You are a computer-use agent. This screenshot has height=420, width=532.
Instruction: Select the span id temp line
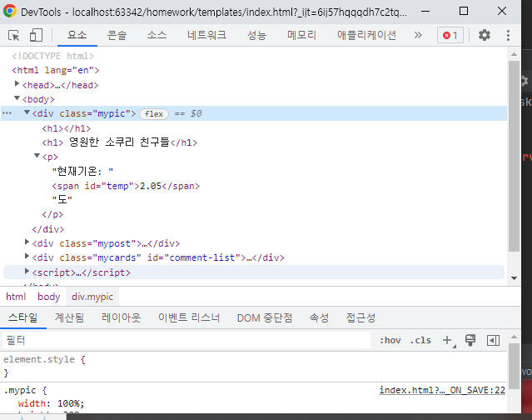point(126,186)
